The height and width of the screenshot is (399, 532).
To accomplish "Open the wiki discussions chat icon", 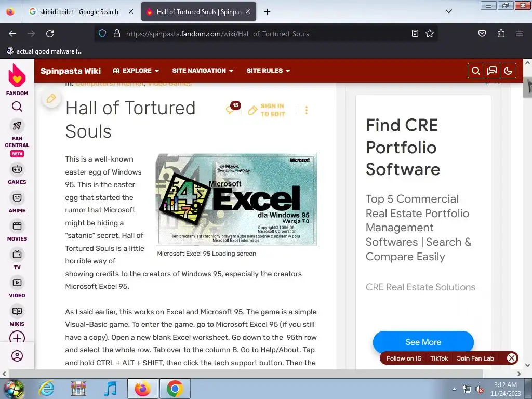I will pyautogui.click(x=492, y=71).
